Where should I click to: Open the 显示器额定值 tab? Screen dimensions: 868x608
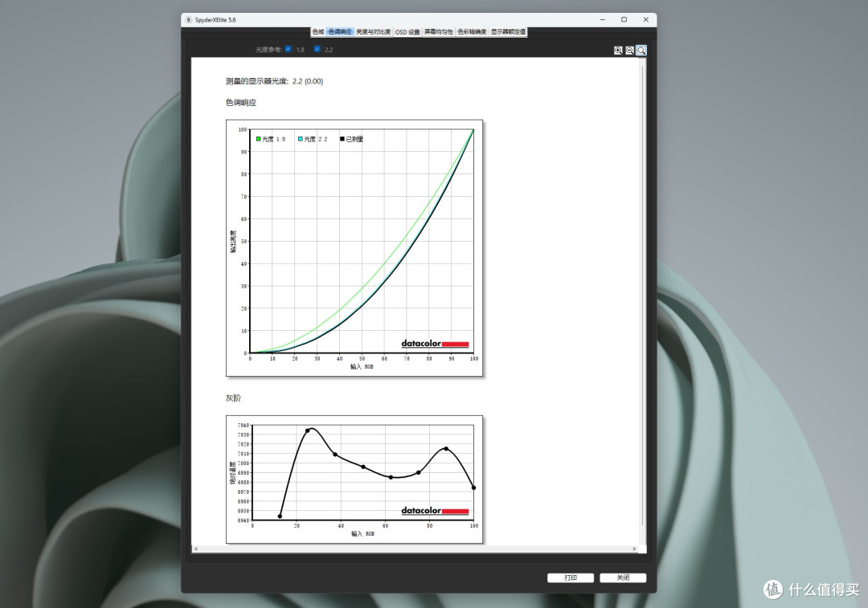[508, 32]
